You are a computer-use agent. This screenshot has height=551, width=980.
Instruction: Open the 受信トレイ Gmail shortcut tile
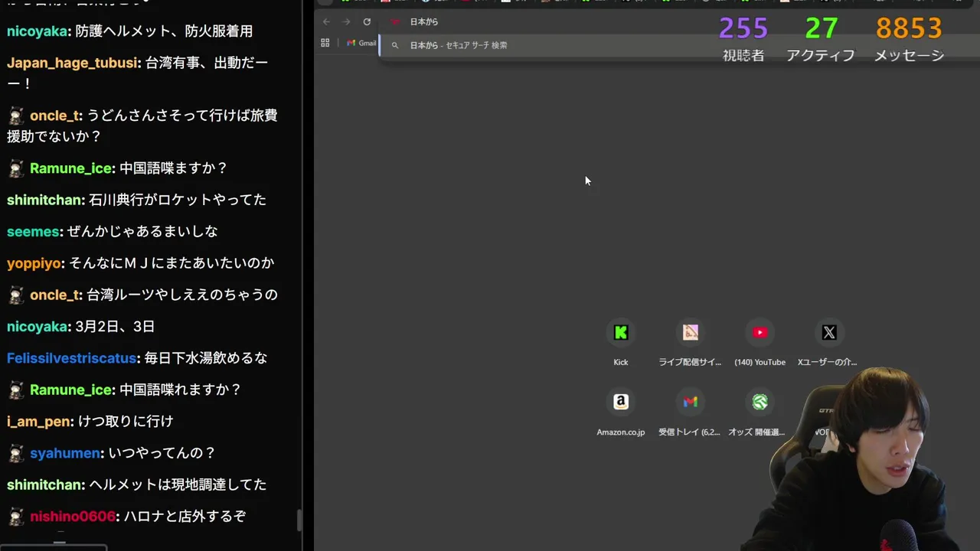click(x=690, y=413)
